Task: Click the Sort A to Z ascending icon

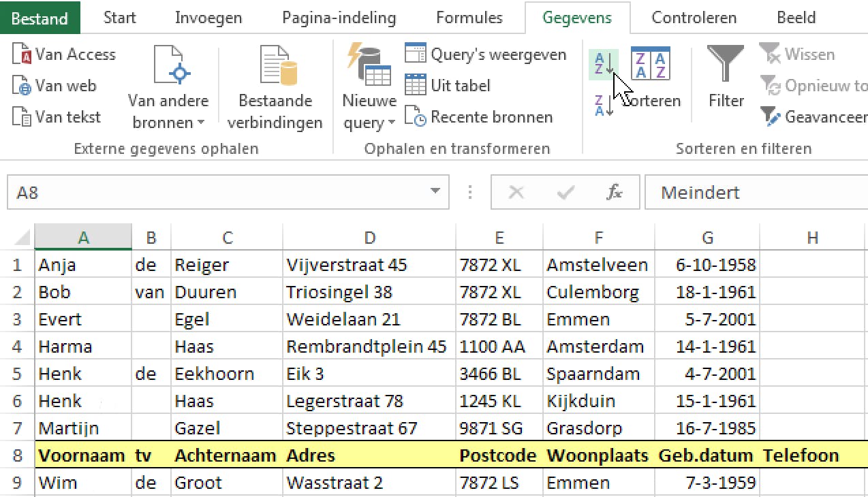Action: click(x=602, y=64)
